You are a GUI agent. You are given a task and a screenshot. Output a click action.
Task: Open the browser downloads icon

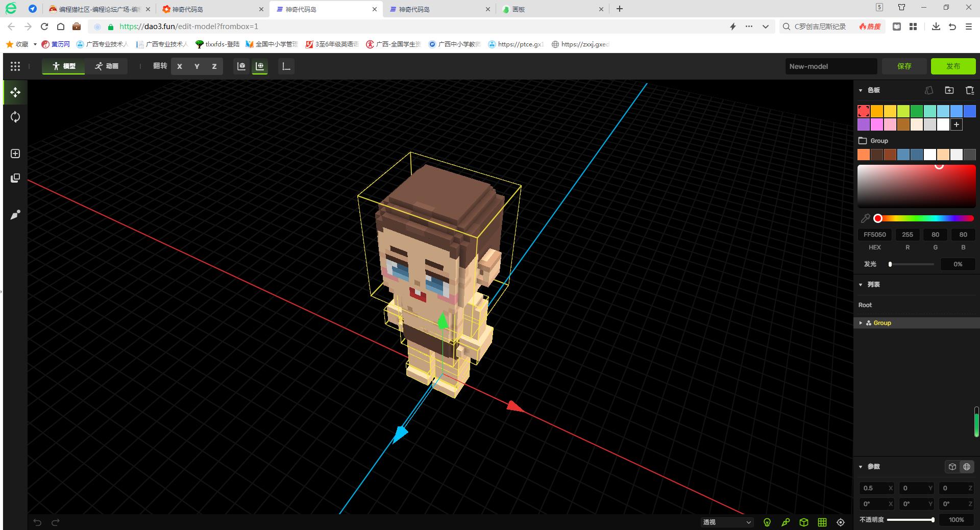pyautogui.click(x=936, y=27)
